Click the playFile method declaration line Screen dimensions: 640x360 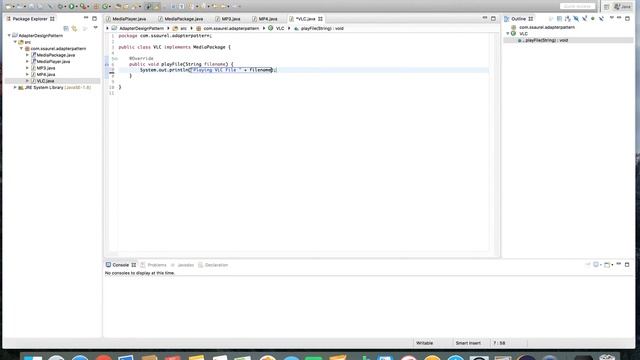coord(181,64)
